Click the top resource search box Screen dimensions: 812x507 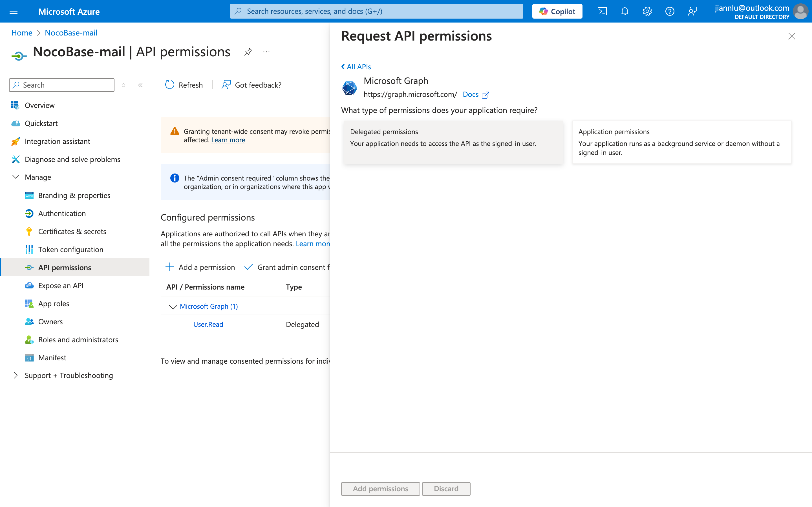pos(376,11)
